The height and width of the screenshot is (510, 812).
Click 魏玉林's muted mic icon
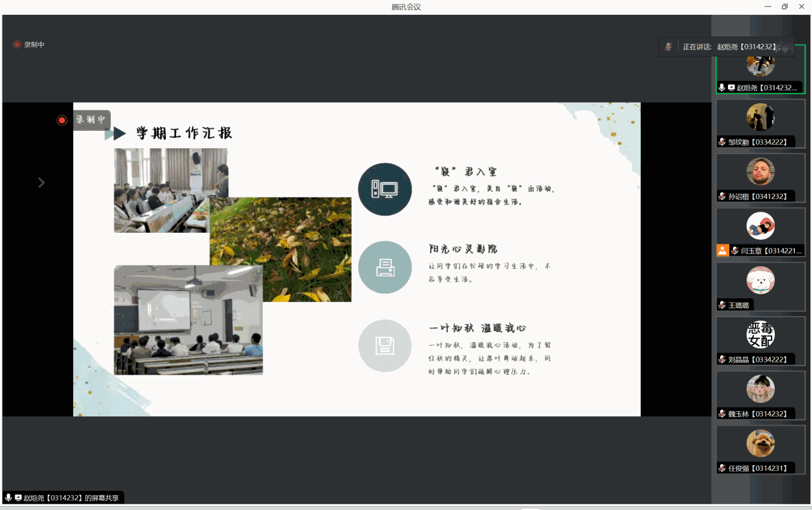(722, 414)
